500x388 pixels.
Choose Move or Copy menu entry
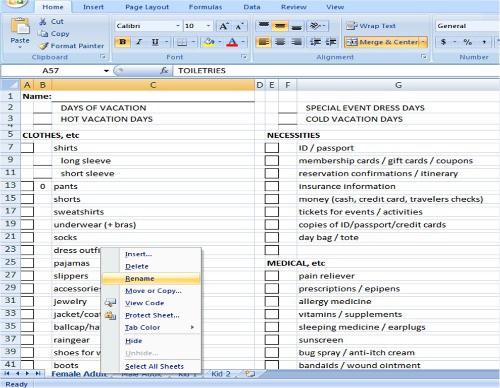[151, 291]
